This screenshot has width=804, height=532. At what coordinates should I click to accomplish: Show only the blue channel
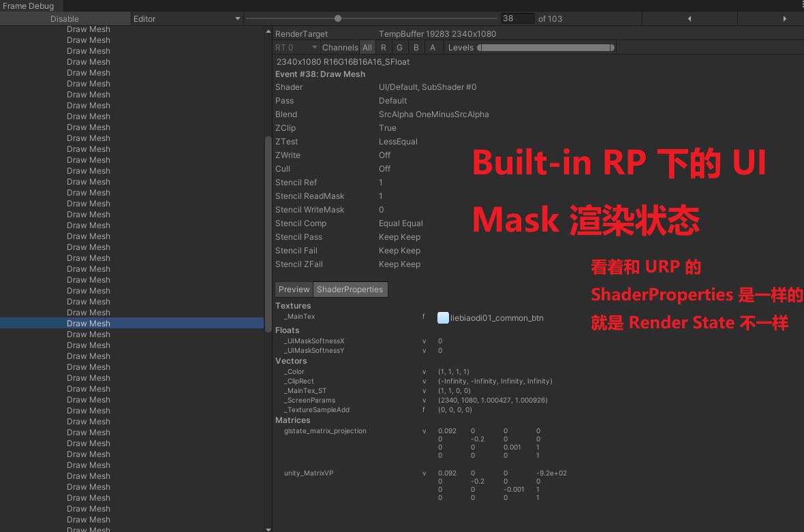coord(416,47)
